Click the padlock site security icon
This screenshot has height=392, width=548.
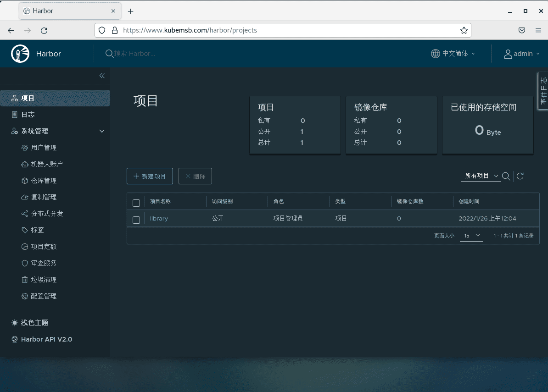115,30
